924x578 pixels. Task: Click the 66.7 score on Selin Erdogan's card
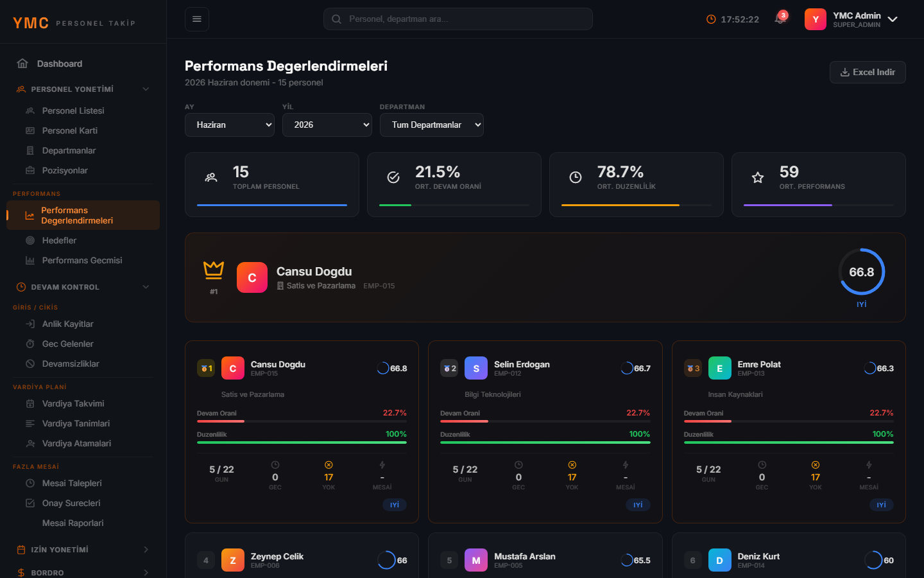[x=642, y=368]
